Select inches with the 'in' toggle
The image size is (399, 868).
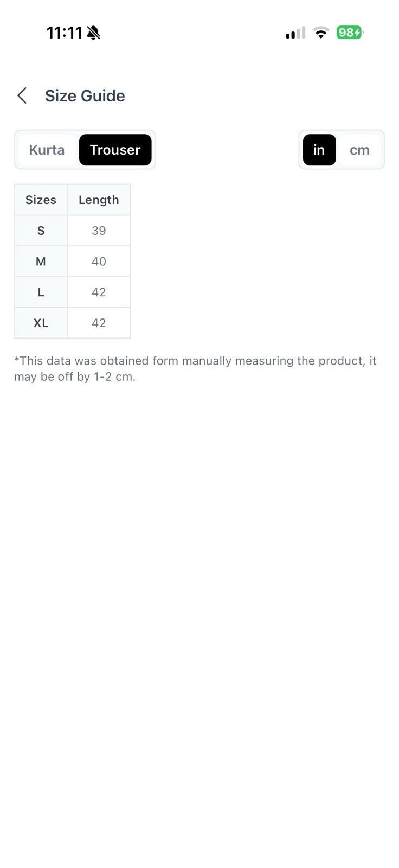(319, 150)
